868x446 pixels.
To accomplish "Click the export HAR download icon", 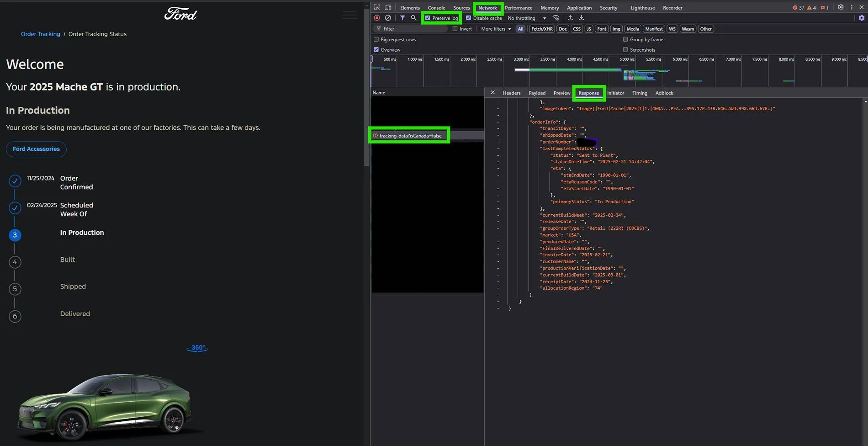I will click(x=582, y=18).
